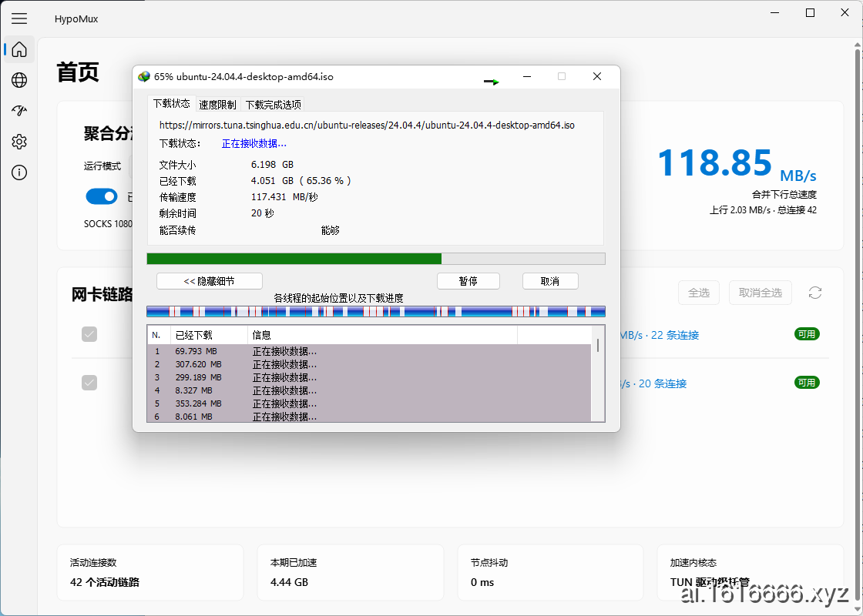Click the 活动连接数 stat card
863x616 pixels.
coord(150,573)
